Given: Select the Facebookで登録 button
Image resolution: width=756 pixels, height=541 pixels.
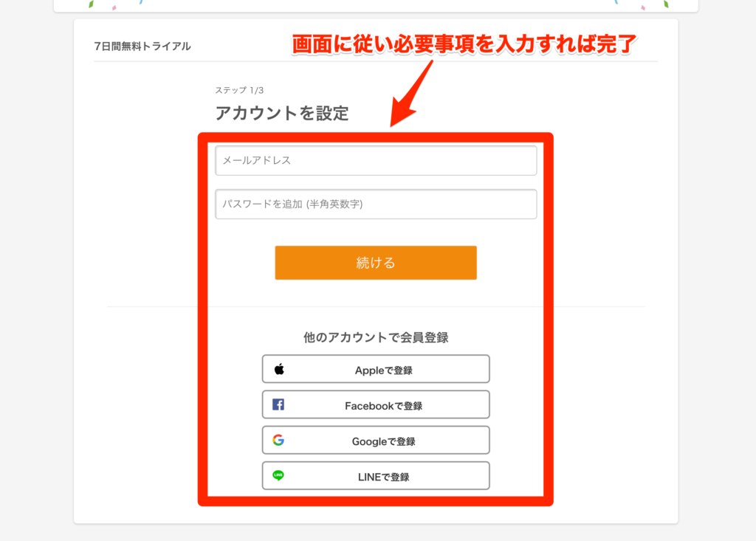Looking at the screenshot, I should tap(376, 404).
